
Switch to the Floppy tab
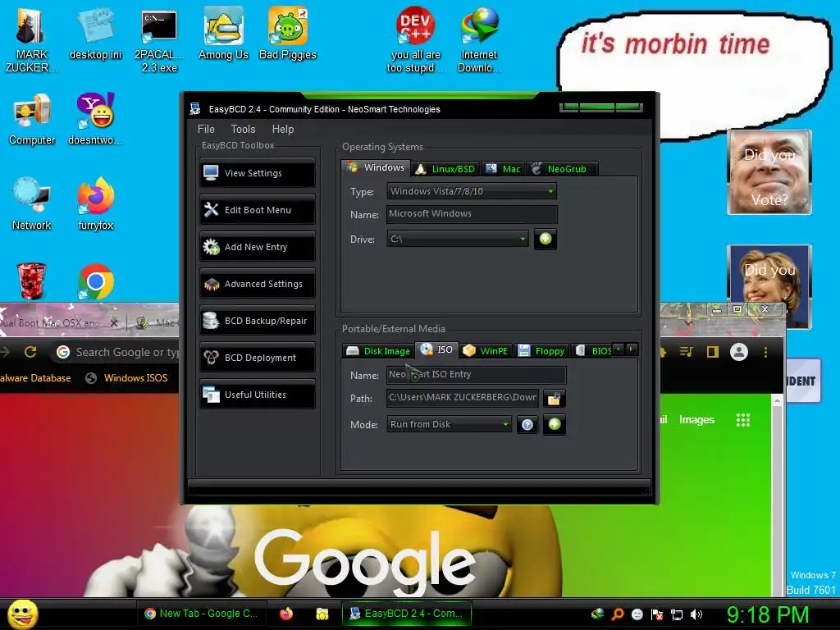point(541,351)
